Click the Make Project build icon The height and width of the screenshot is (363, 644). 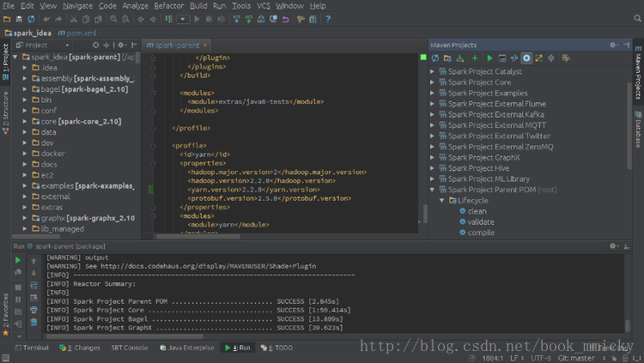(x=168, y=19)
